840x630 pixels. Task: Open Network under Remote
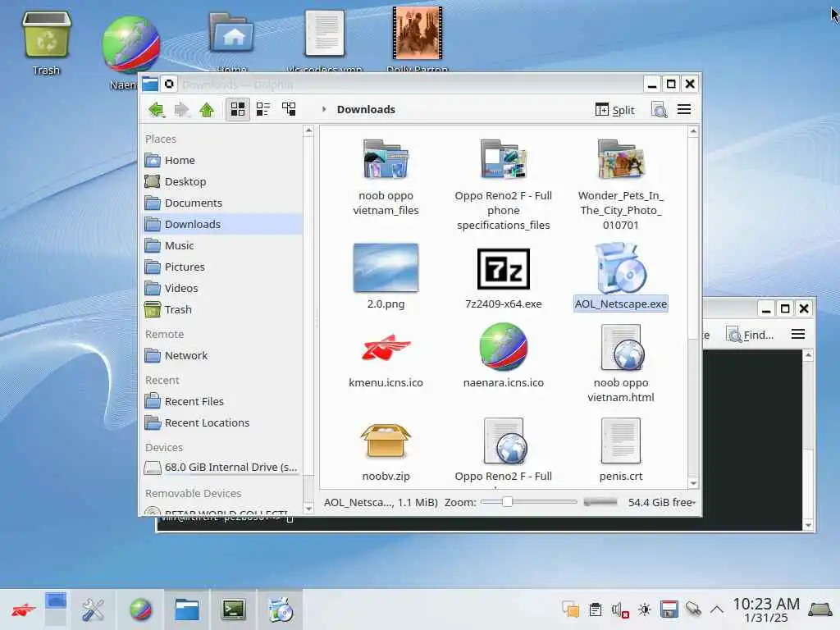(222, 356)
